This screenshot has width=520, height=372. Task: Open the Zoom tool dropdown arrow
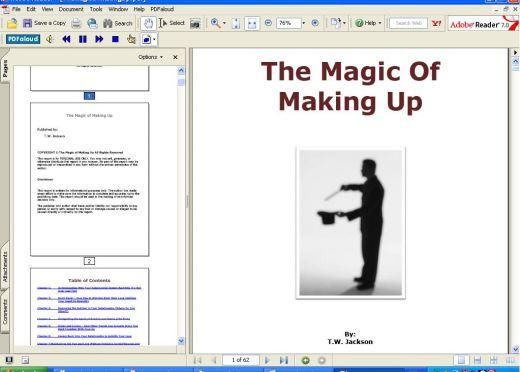coord(224,23)
